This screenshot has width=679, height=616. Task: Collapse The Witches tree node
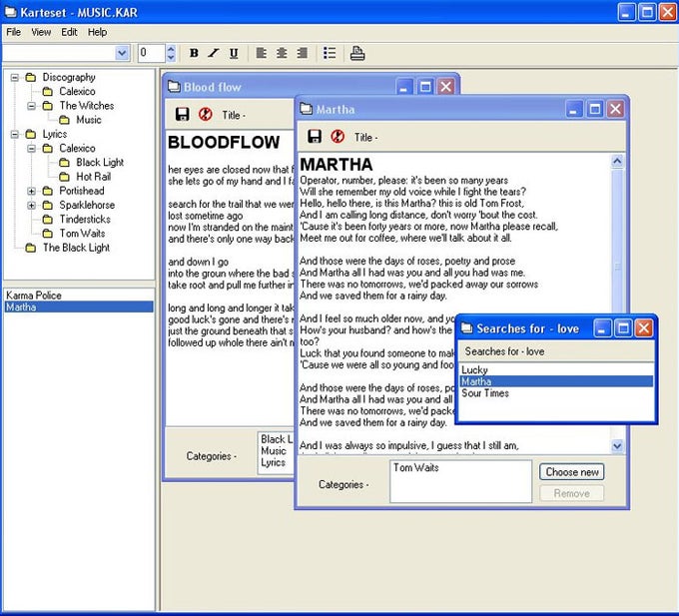[31, 106]
